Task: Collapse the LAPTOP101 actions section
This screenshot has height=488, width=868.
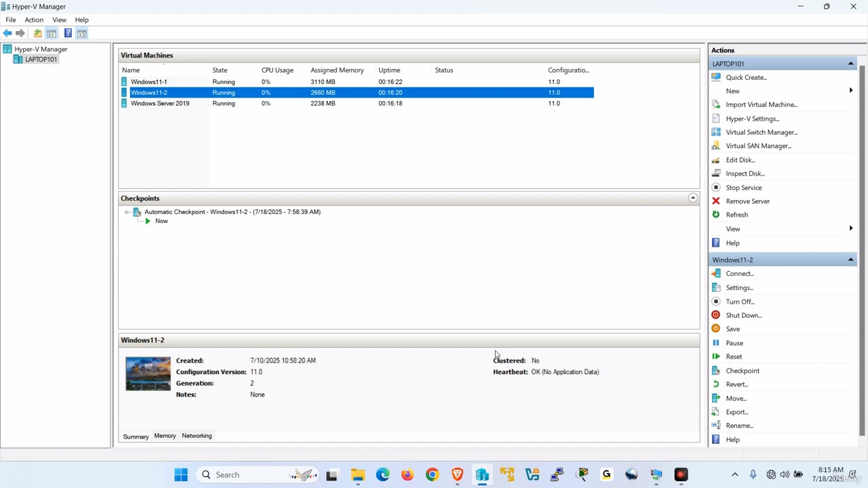Action: (x=850, y=64)
